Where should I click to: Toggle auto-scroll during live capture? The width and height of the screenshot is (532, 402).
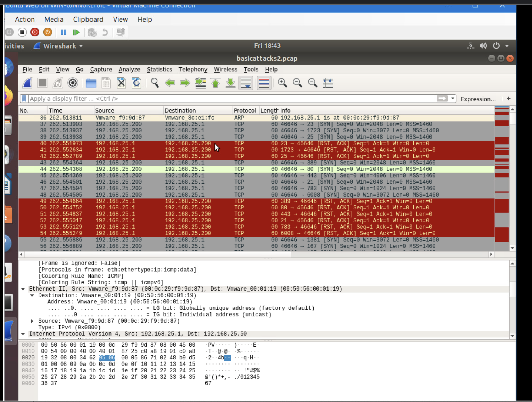[246, 83]
